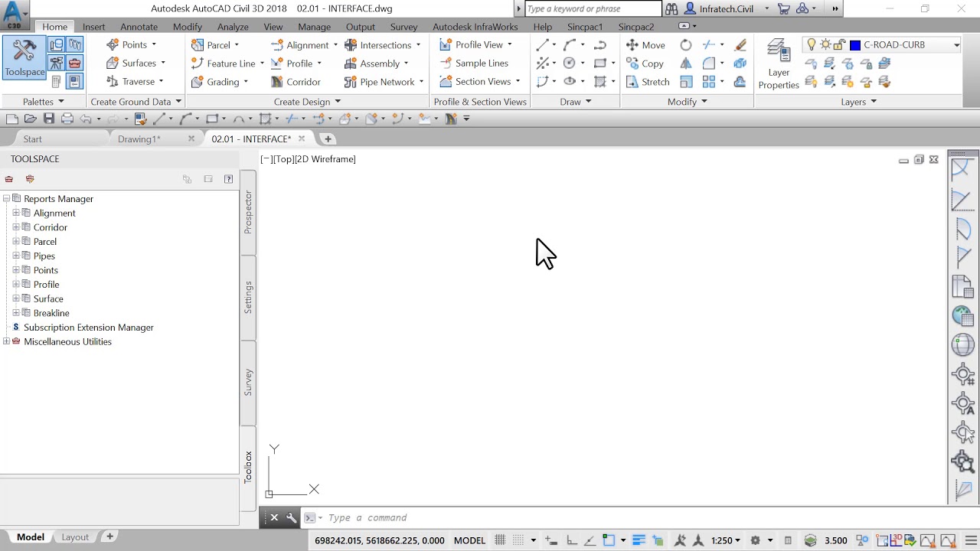Click the Plot (printer) icon
Viewport: 980px width, 551px height.
click(67, 119)
